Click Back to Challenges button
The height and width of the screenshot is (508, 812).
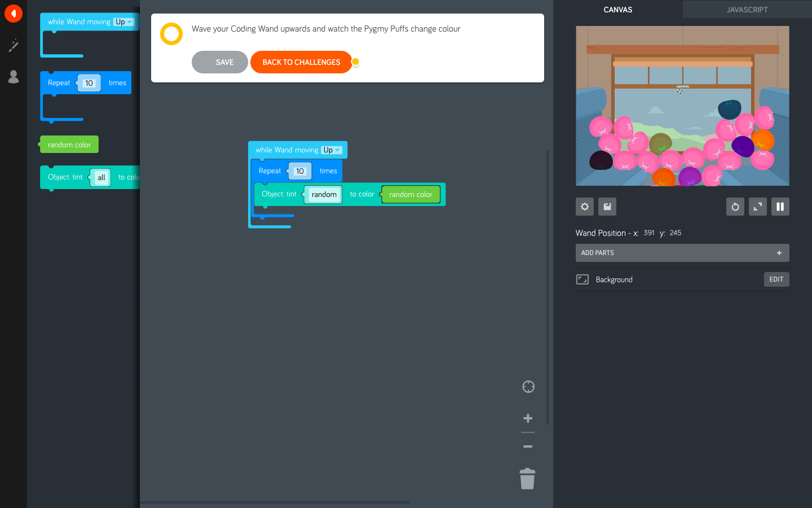(x=301, y=62)
